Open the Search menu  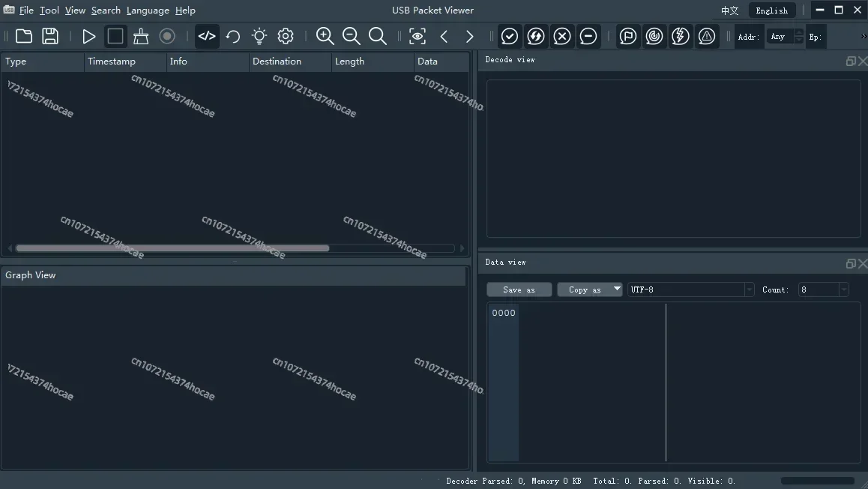106,10
